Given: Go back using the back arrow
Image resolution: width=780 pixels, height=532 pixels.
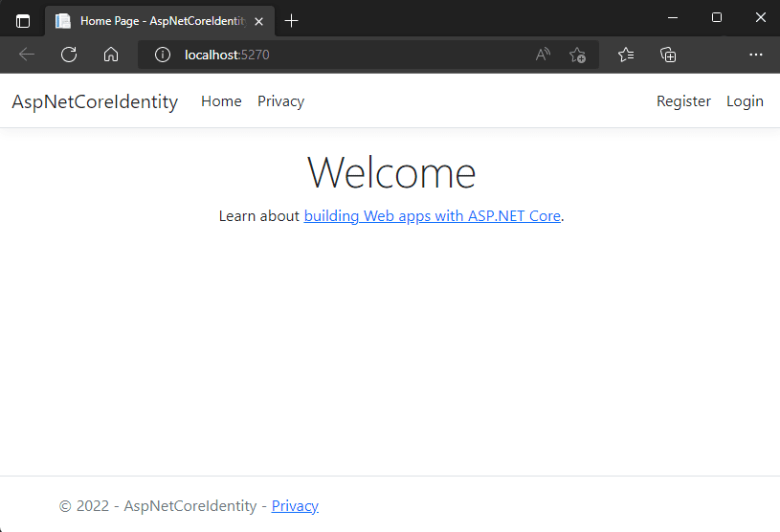Looking at the screenshot, I should pyautogui.click(x=27, y=55).
